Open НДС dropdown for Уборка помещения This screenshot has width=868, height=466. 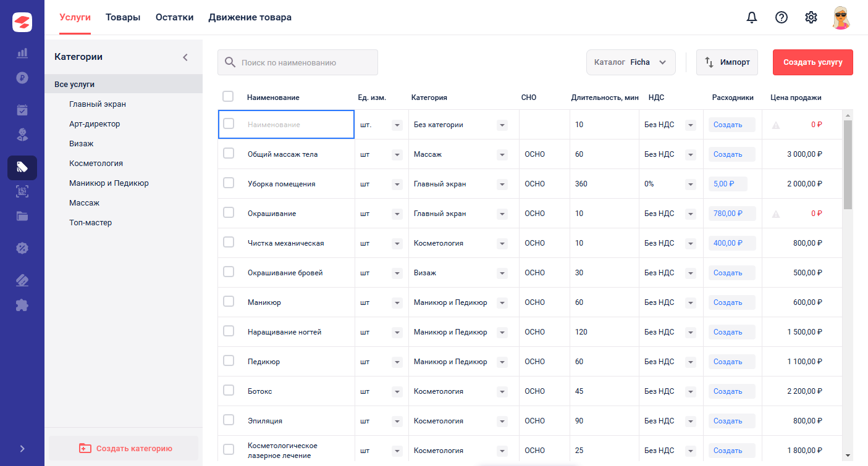tap(691, 185)
